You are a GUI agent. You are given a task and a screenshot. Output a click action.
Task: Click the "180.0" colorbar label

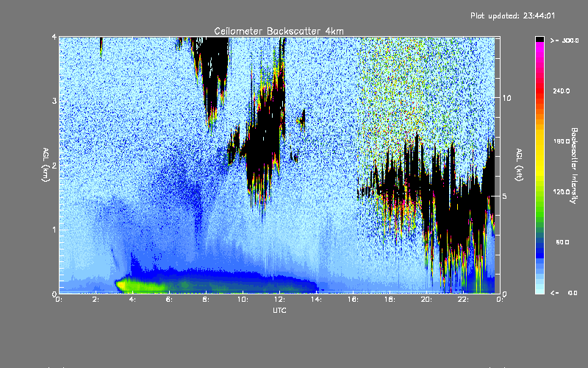[562, 141]
